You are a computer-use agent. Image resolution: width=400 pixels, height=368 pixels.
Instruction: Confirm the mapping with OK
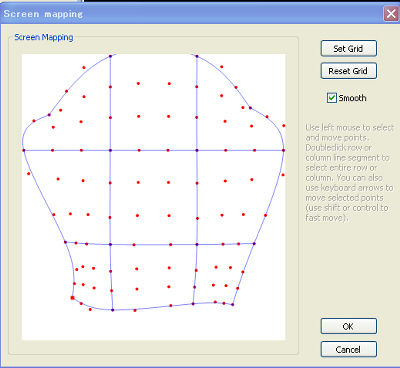349,326
